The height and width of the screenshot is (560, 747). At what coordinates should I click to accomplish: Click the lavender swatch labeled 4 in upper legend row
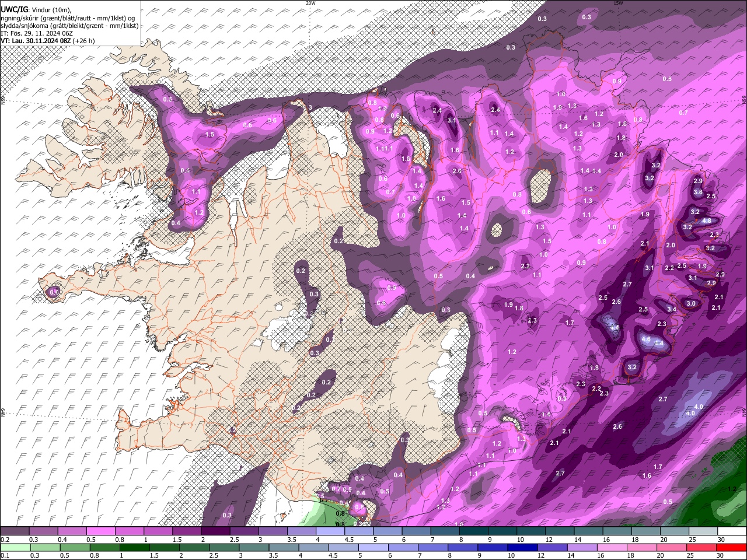coord(329,531)
